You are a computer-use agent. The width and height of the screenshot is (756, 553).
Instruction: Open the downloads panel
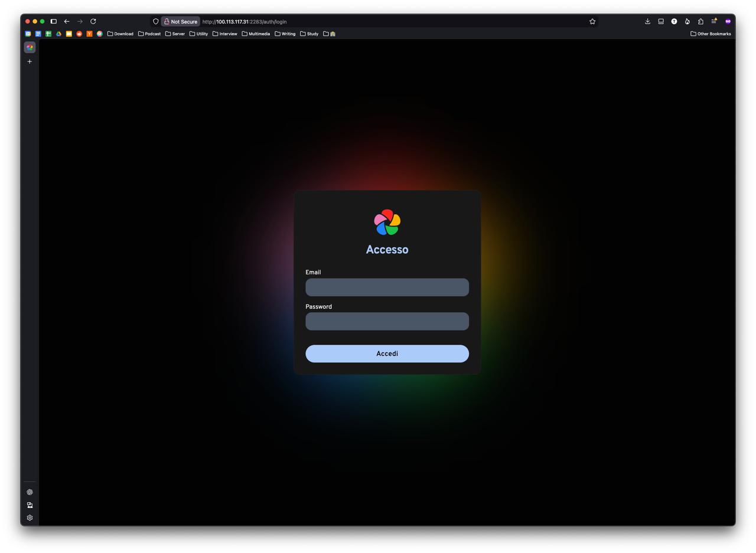[647, 21]
